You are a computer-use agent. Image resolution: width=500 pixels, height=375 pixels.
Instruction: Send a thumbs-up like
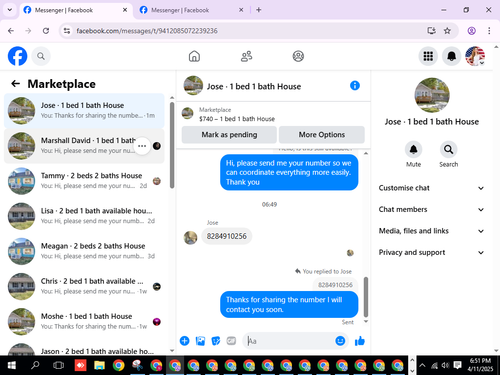pyautogui.click(x=360, y=341)
